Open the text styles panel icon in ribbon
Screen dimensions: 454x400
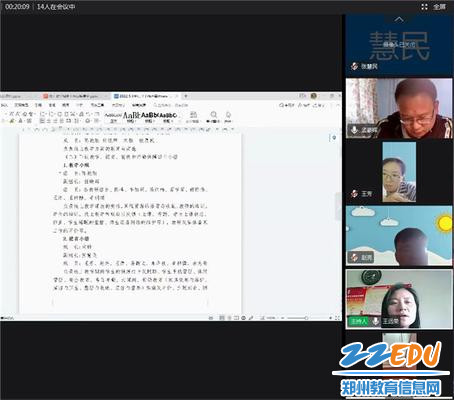coord(193,117)
